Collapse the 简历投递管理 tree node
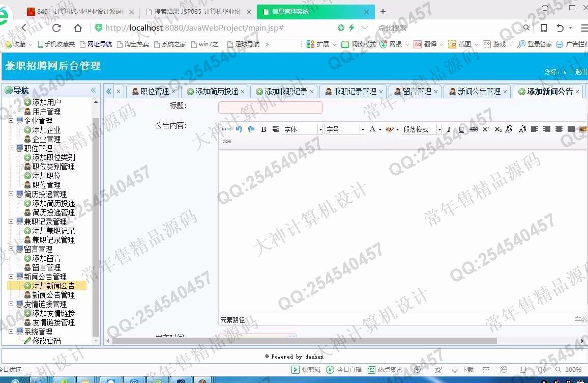The height and width of the screenshot is (383, 588). (11, 194)
